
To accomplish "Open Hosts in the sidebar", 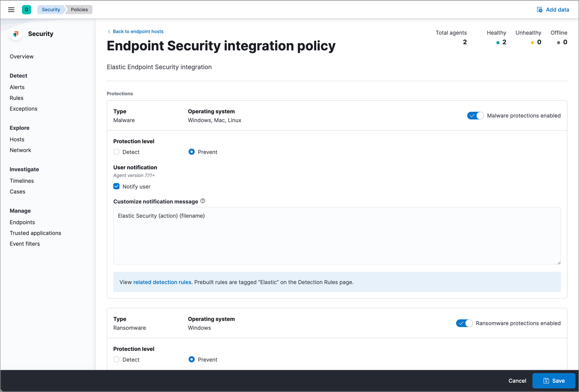I will coord(17,139).
